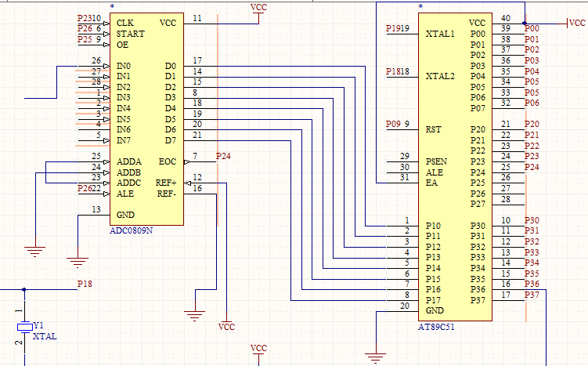Screen dimensions: 588x366
Task: Select the OE pin name on ADC0809N
Action: [122, 45]
